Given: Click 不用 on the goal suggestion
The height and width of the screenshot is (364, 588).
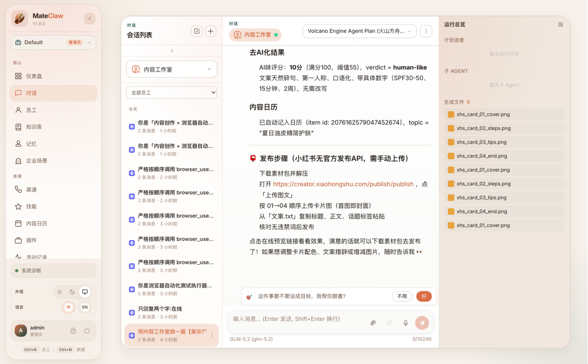Looking at the screenshot, I should (x=402, y=296).
